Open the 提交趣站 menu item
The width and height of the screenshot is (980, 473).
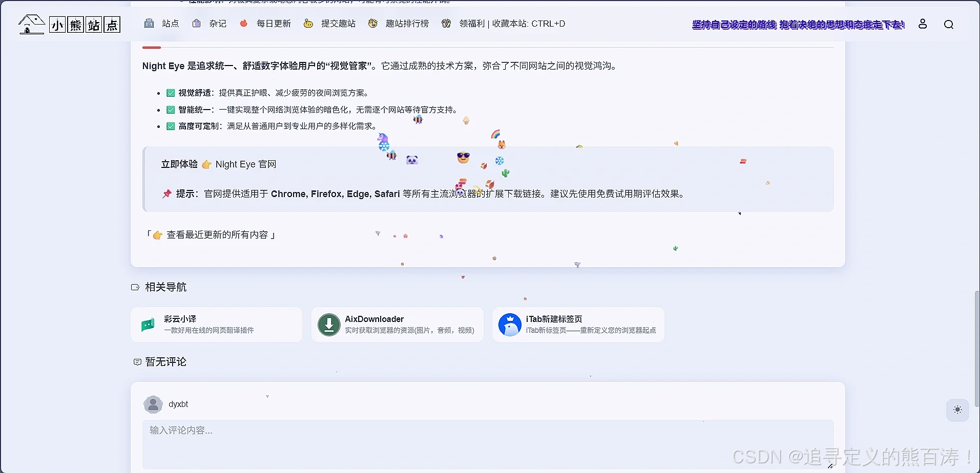(x=338, y=24)
